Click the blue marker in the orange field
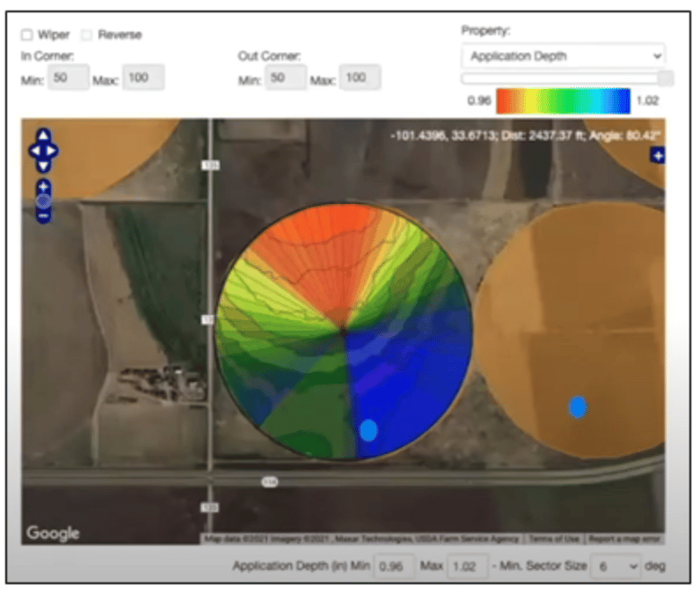 [x=577, y=406]
